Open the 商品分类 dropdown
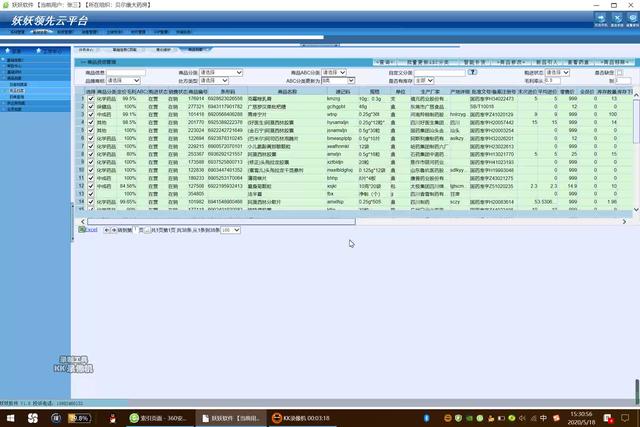 pos(220,73)
